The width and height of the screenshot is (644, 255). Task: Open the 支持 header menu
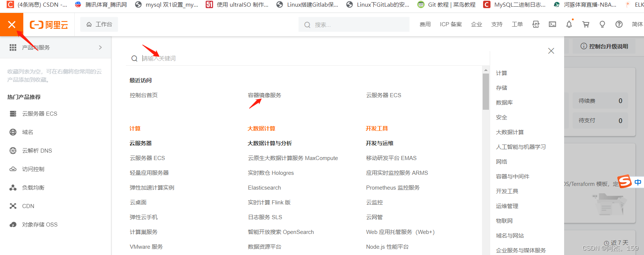pos(497,24)
